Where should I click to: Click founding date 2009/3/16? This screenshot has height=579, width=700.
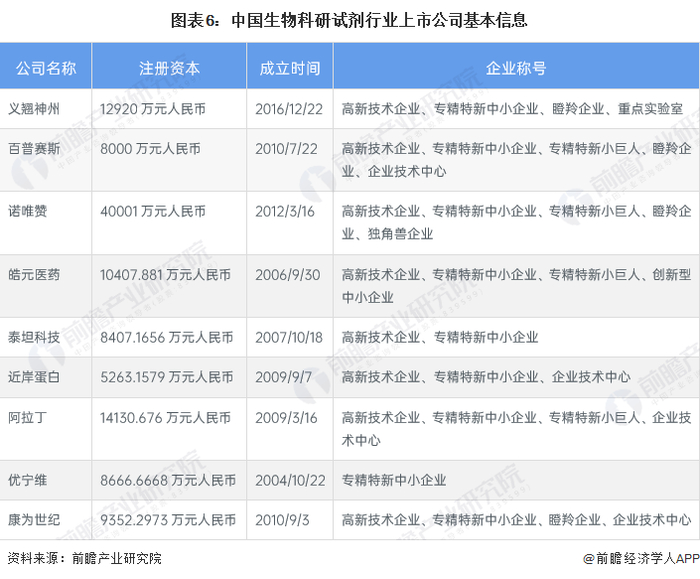286,417
